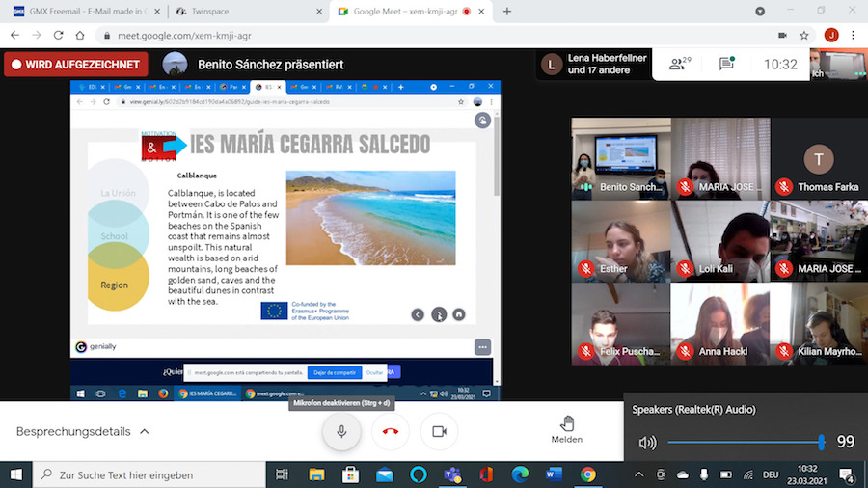The height and width of the screenshot is (488, 868).
Task: Bookmark this page with the star icon
Action: (x=804, y=35)
